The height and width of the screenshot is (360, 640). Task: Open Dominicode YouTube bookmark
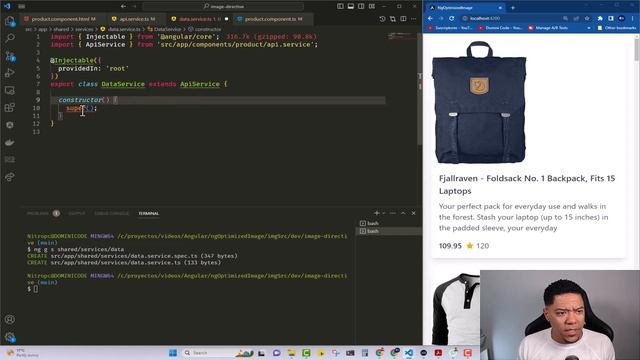[x=500, y=28]
